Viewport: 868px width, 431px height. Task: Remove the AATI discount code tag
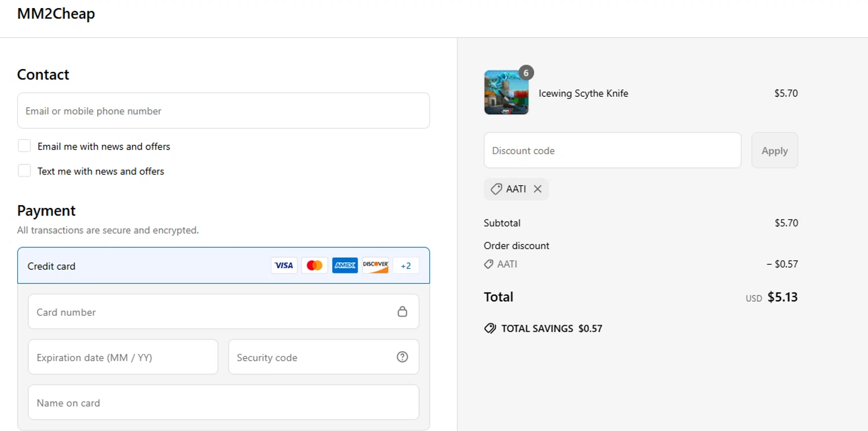tap(538, 189)
